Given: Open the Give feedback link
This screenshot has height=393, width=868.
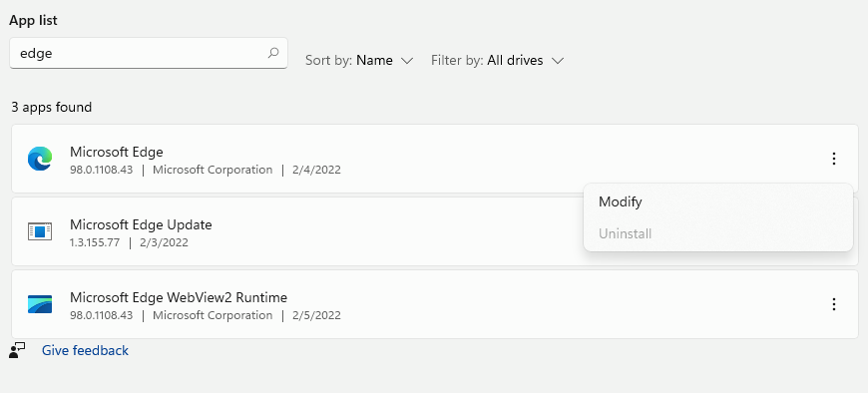Looking at the screenshot, I should coord(85,350).
